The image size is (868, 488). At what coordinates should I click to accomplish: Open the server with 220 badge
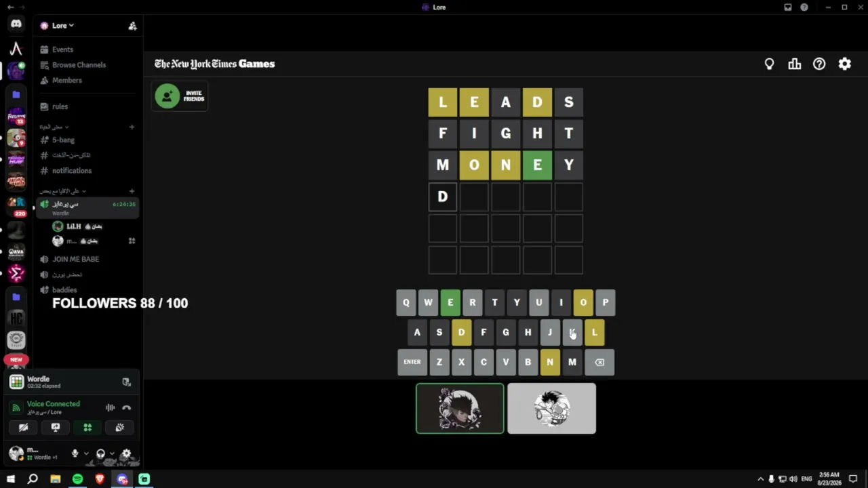pos(16,205)
